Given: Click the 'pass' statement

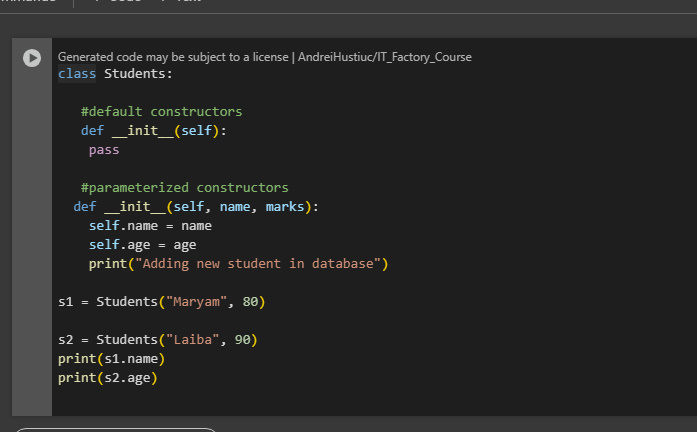Looking at the screenshot, I should [x=104, y=150].
